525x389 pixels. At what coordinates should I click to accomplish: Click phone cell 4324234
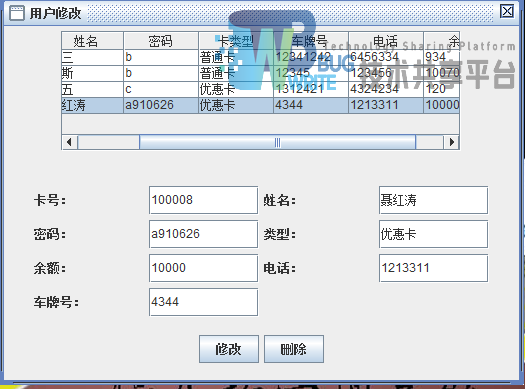(386, 89)
